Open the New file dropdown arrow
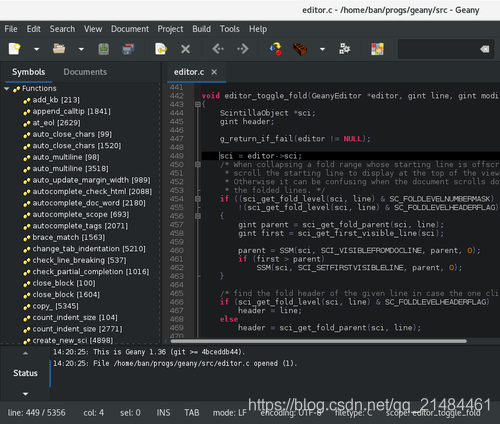Screen dimensions: 500x424 click(36, 49)
